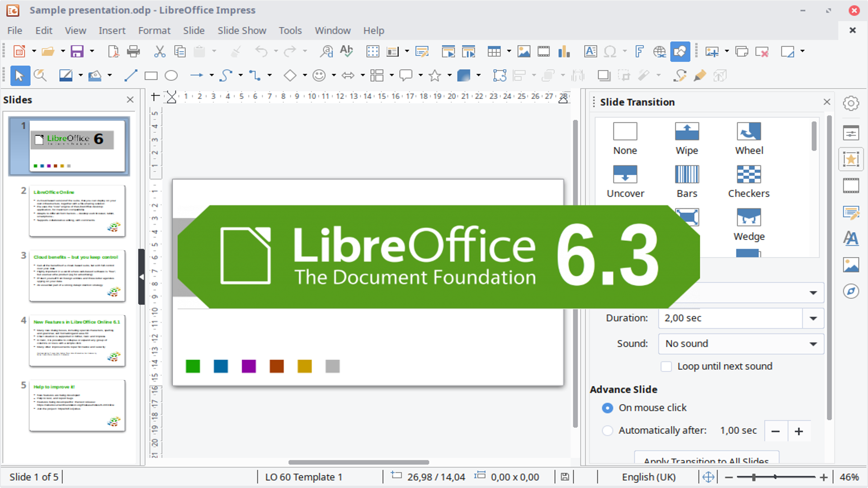
Task: Close the Slide Transition panel
Action: pos(827,102)
